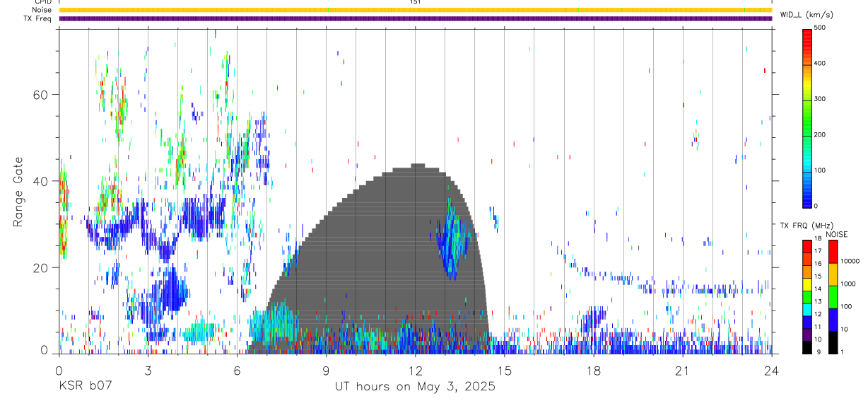
Task: Click the 1000 label on NOISE legend
Action: point(848,284)
